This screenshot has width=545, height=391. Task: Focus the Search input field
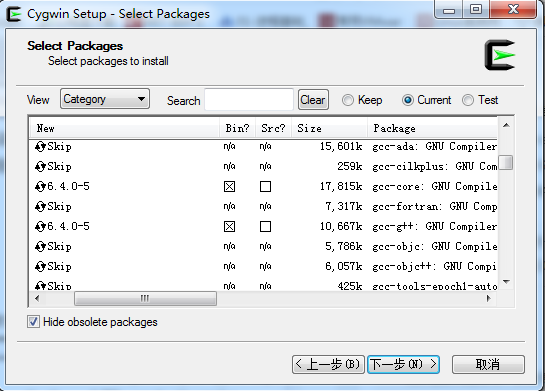tap(249, 100)
